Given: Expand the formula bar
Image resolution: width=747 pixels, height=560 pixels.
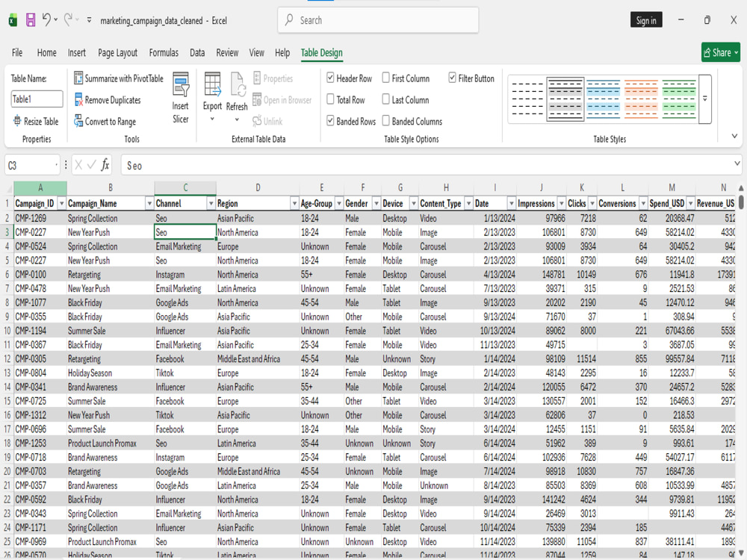Looking at the screenshot, I should point(737,164).
